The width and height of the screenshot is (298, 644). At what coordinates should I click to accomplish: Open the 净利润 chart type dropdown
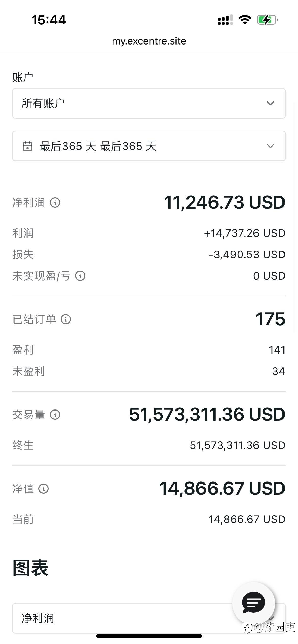149,618
